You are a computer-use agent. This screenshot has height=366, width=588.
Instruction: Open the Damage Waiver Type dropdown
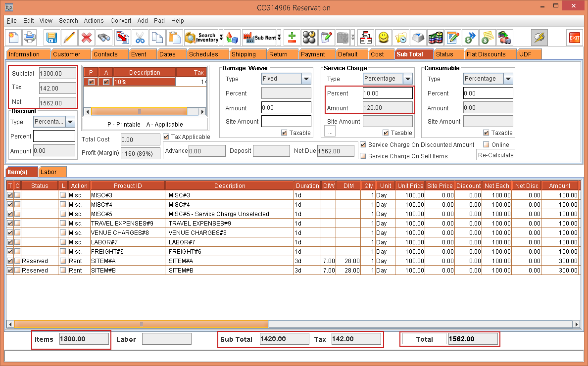[306, 79]
